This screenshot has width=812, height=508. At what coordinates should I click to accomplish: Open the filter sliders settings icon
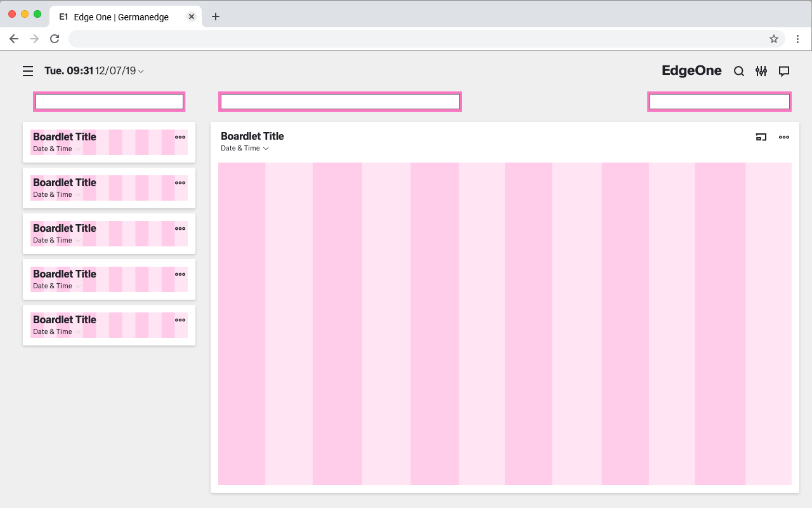tap(761, 71)
